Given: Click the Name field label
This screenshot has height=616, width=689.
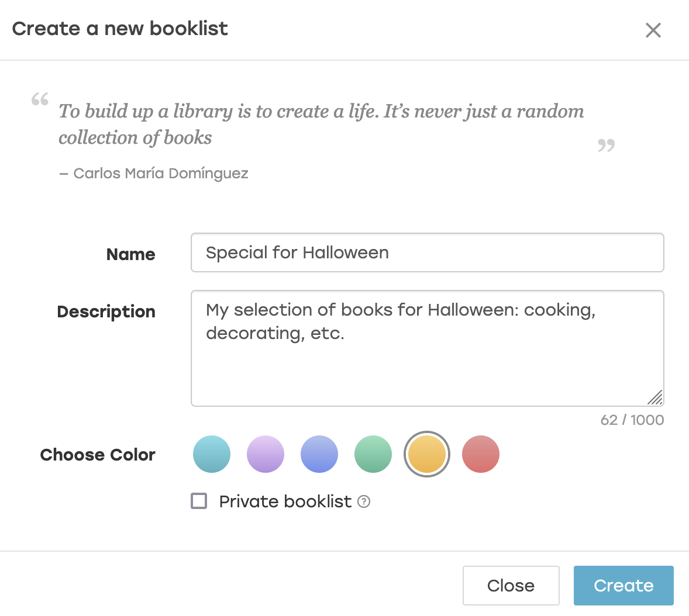Looking at the screenshot, I should click(131, 254).
